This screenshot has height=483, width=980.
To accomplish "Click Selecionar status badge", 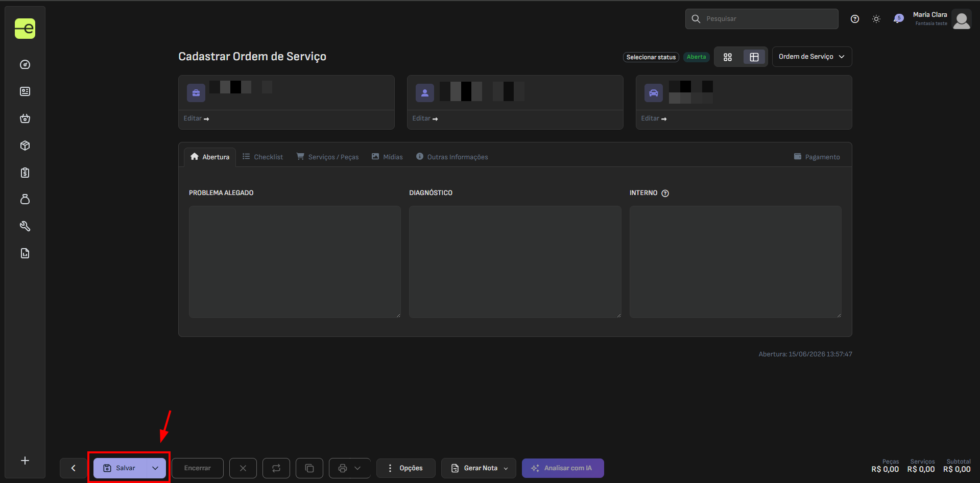I will [651, 57].
